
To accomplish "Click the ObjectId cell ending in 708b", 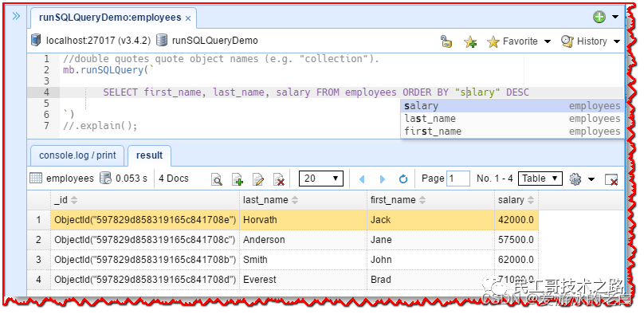I will pos(145,260).
